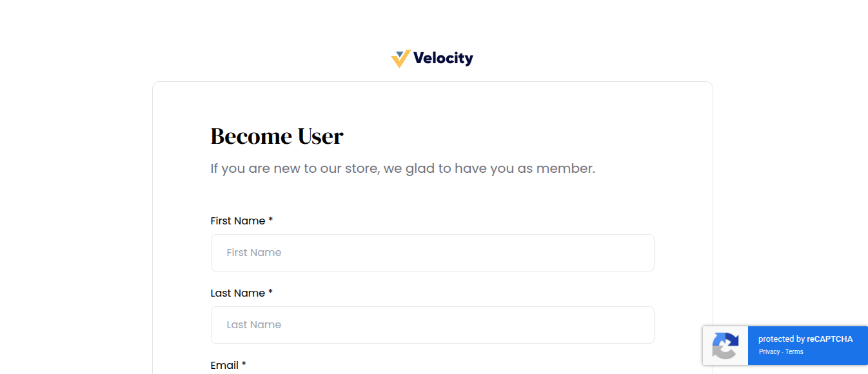The width and height of the screenshot is (868, 374).
Task: Open the reCAPTCHA Privacy page
Action: coord(769,351)
